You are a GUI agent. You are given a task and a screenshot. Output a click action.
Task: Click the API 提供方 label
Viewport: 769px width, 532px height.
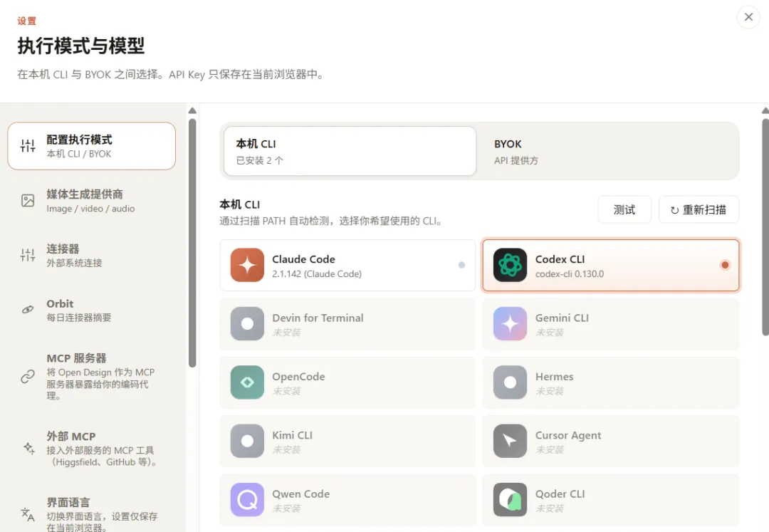(516, 160)
